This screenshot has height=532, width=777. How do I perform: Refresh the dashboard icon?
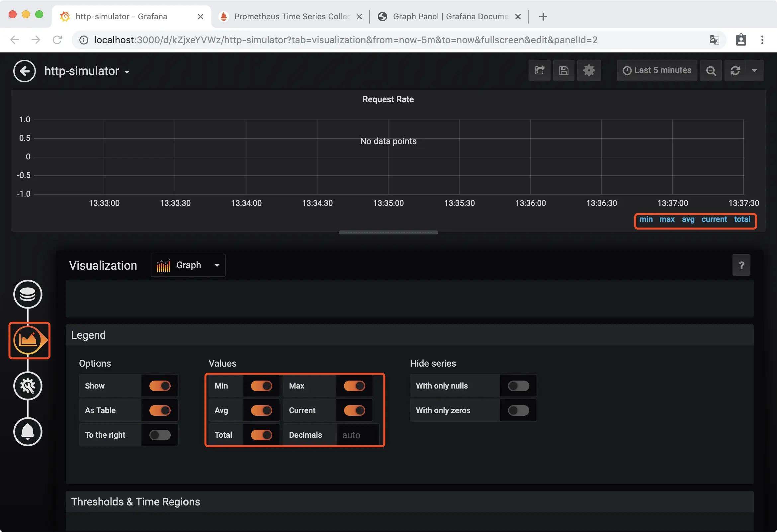tap(735, 70)
